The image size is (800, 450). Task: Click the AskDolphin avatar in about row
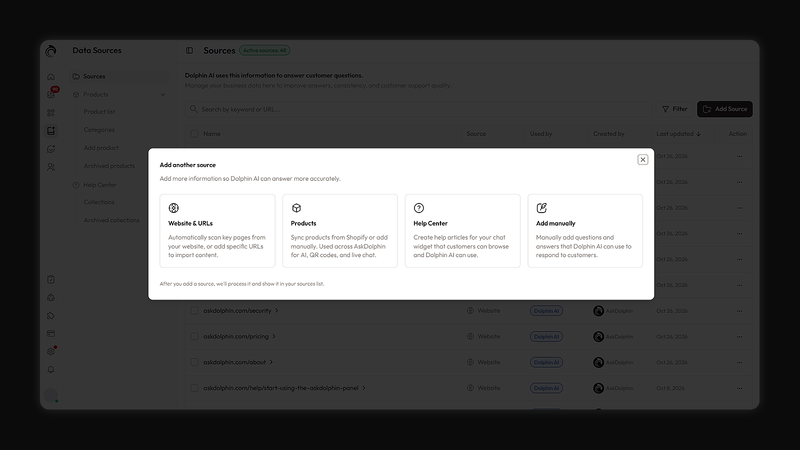[x=598, y=362]
